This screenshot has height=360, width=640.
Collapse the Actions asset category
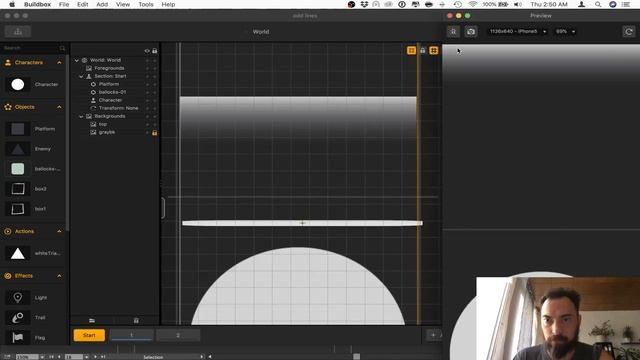(60, 231)
